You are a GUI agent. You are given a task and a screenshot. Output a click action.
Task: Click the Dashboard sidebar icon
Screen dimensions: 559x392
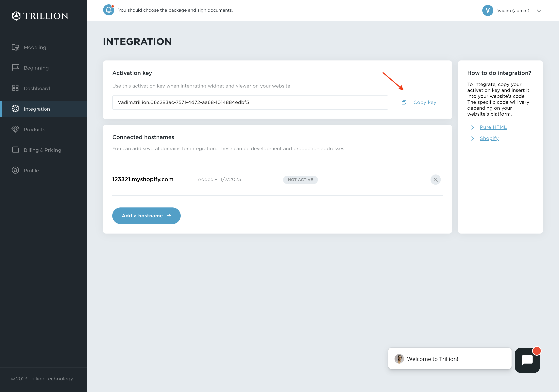(14, 88)
